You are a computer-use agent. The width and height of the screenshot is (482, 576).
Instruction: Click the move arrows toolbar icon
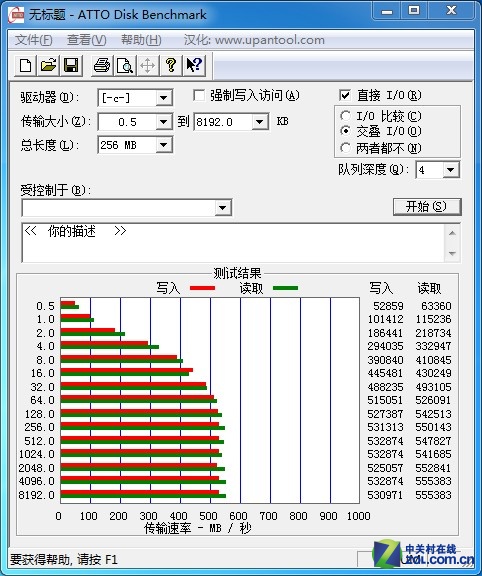(147, 65)
